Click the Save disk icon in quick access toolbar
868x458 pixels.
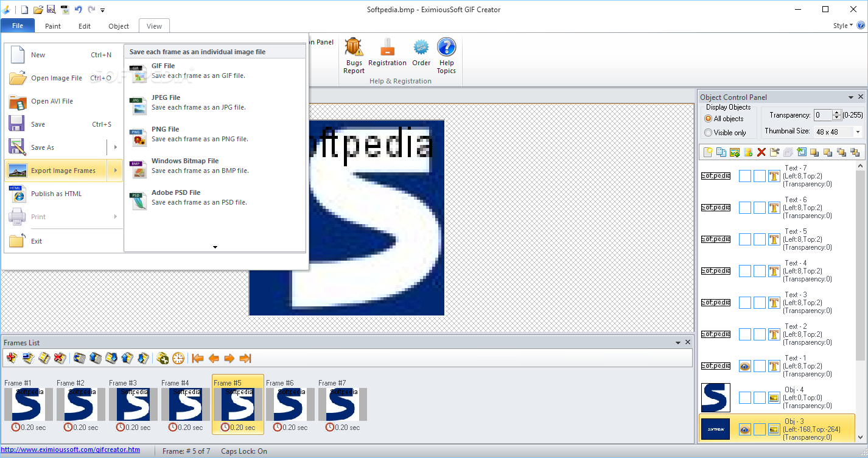51,9
